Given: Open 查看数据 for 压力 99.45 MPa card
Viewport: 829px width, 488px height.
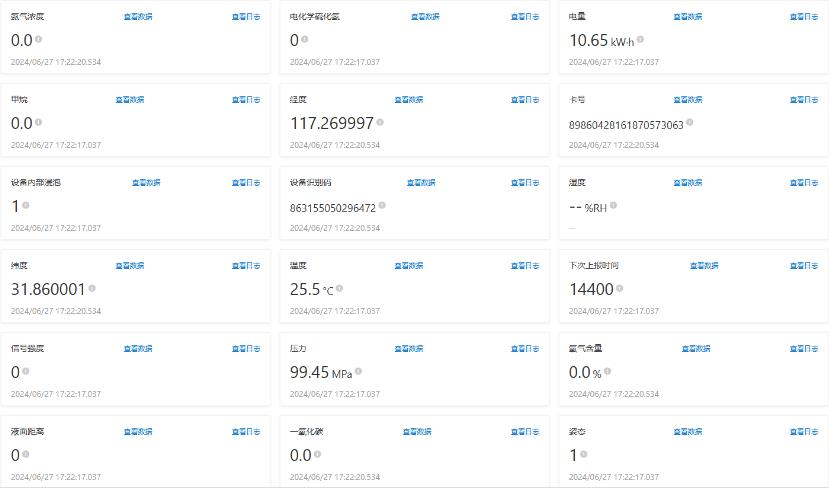Looking at the screenshot, I should [409, 349].
